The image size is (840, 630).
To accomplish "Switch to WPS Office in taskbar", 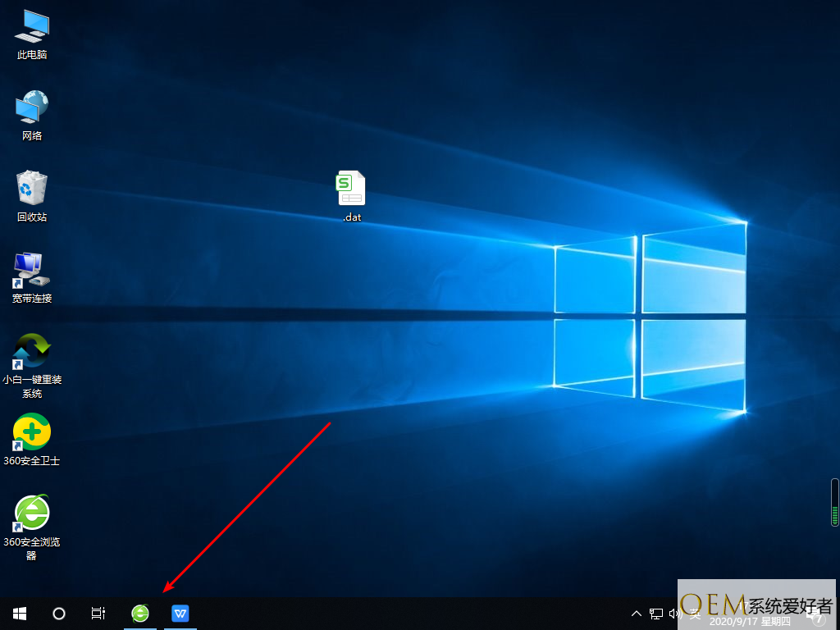I will click(x=180, y=613).
